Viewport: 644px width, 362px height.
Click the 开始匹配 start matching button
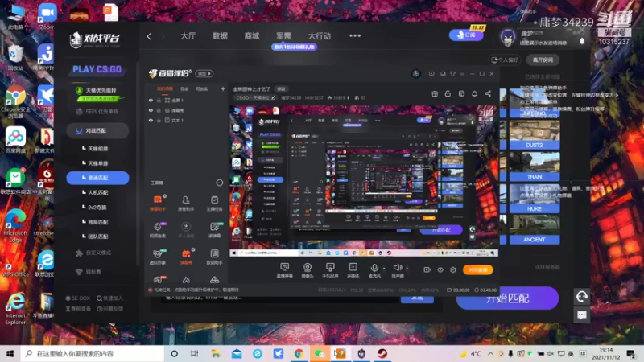click(507, 298)
